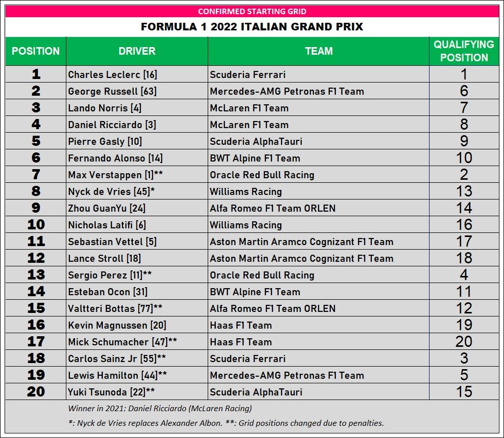Select the QUALIFYING POSITION column header
This screenshot has width=504, height=438.
463,51
